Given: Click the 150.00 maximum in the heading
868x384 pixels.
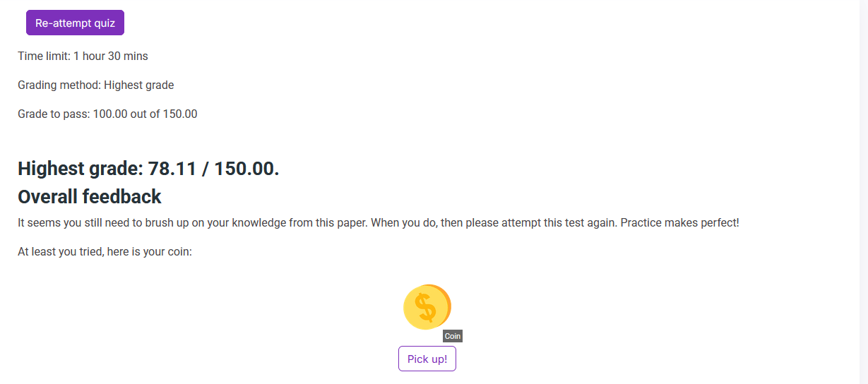Looking at the screenshot, I should tap(245, 169).
